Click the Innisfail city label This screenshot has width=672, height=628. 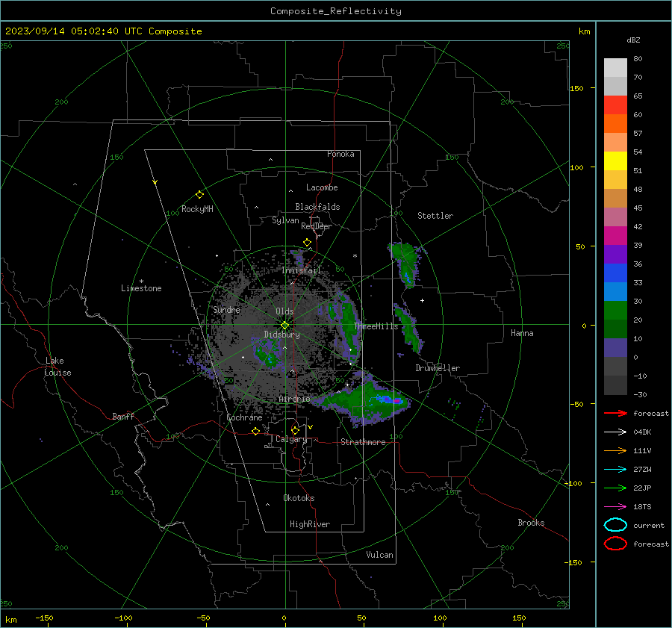click(x=301, y=270)
